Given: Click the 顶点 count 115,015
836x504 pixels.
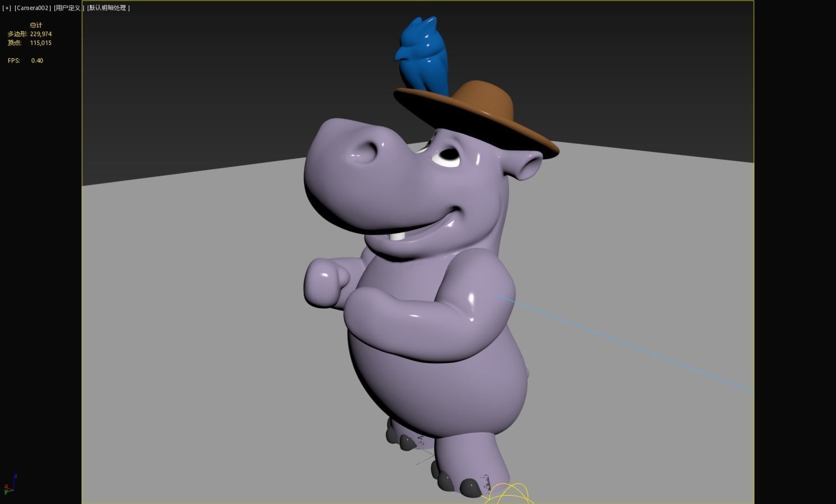Looking at the screenshot, I should (x=41, y=43).
